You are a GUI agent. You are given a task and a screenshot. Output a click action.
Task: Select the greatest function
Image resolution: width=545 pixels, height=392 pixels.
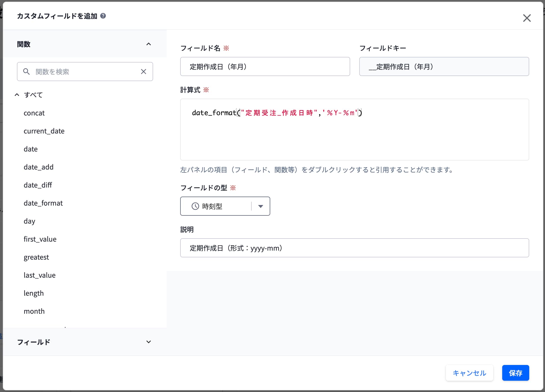36,257
